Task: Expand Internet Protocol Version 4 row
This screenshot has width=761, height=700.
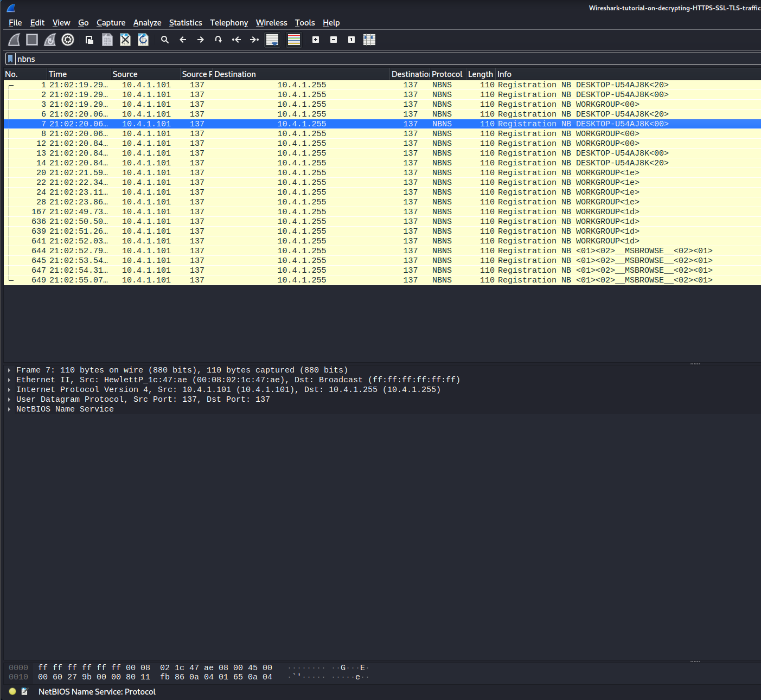Action: (x=9, y=390)
